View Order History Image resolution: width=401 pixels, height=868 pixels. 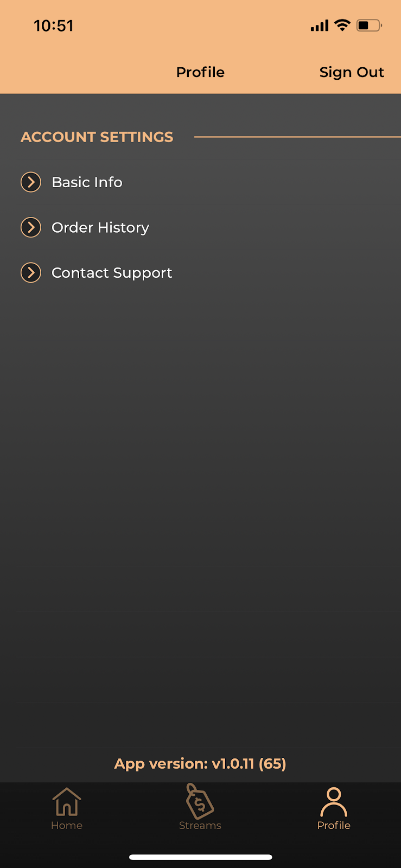click(x=100, y=228)
